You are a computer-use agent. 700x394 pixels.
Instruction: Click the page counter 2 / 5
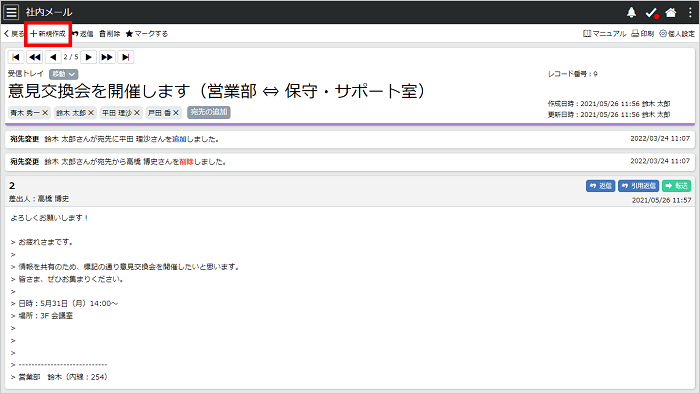click(x=71, y=57)
